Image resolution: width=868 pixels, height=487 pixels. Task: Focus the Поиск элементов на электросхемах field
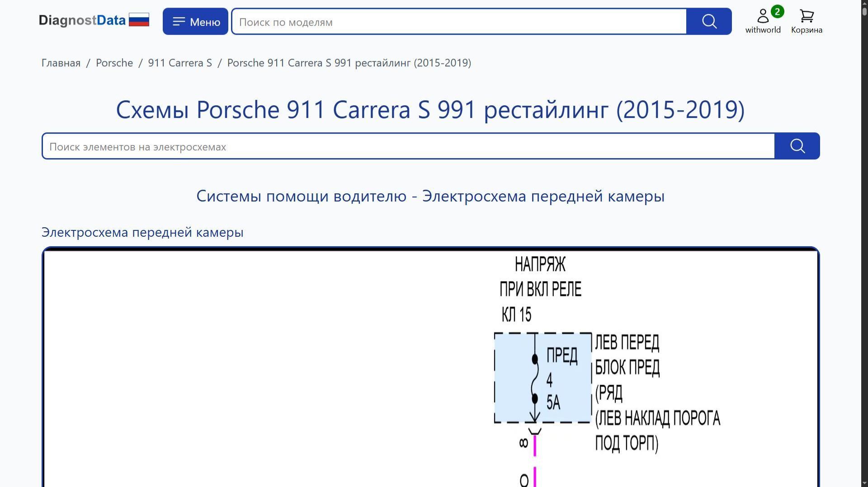pyautogui.click(x=409, y=146)
